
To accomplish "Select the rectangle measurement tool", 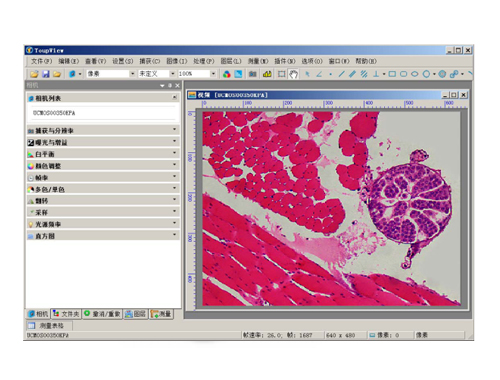I will coord(392,74).
